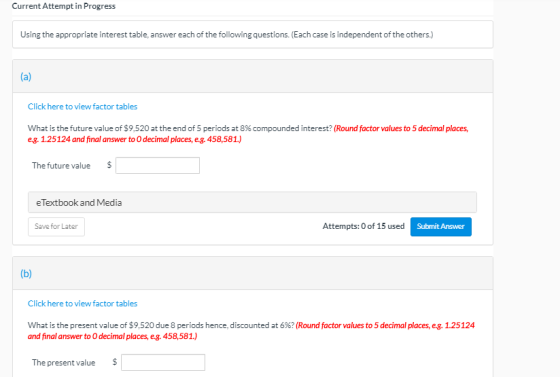Click the present value of $9,520 question text
Screen dimensions: 560x377
[161, 325]
